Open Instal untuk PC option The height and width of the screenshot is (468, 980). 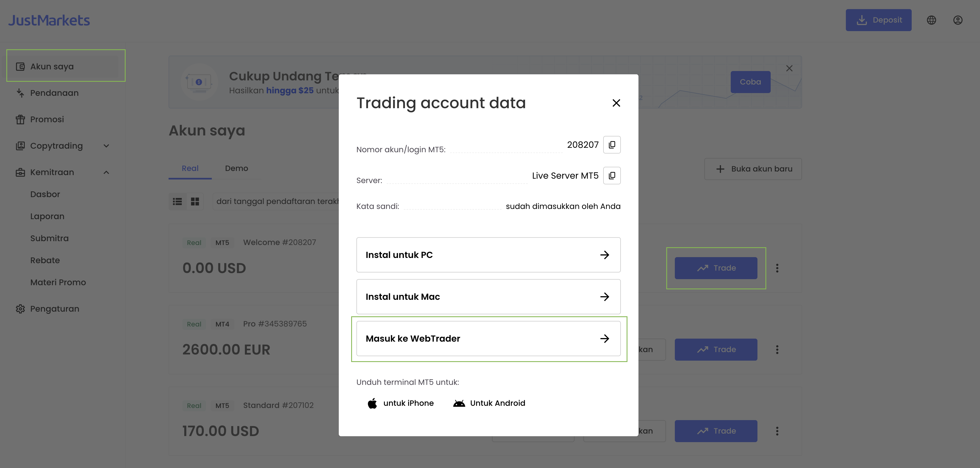(488, 255)
